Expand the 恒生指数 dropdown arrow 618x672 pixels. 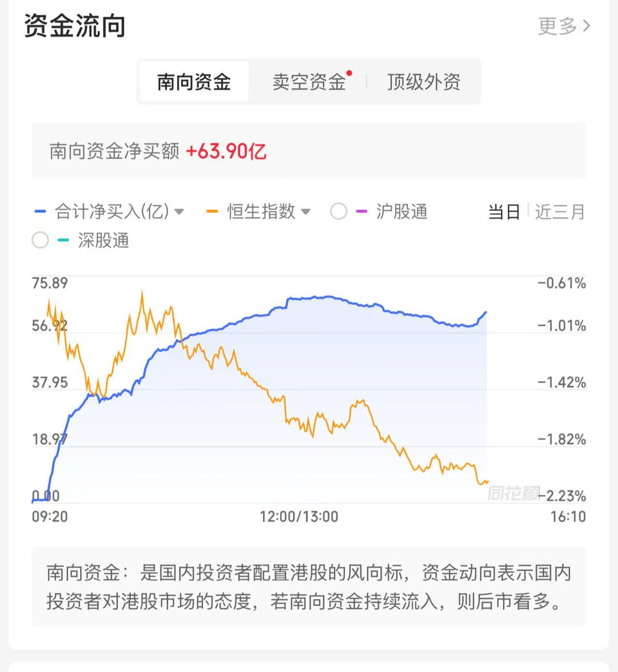point(305,212)
